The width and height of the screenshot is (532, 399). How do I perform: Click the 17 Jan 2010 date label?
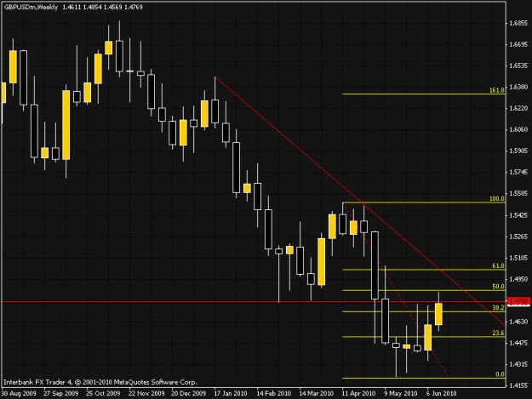tap(231, 394)
